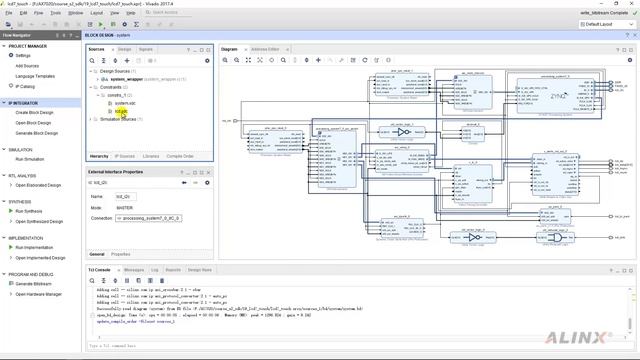Collapse the IP INTEGRATOR section

[4, 103]
